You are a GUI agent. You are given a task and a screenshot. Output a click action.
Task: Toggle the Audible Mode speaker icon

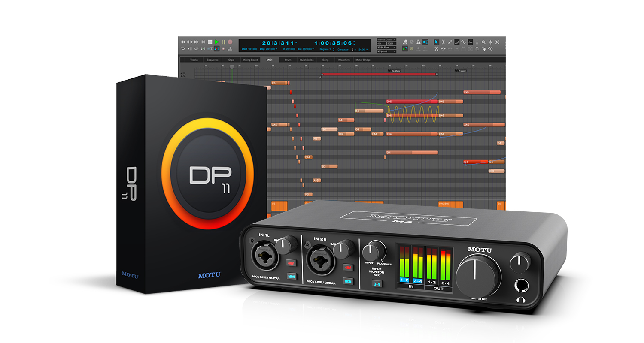tap(425, 42)
